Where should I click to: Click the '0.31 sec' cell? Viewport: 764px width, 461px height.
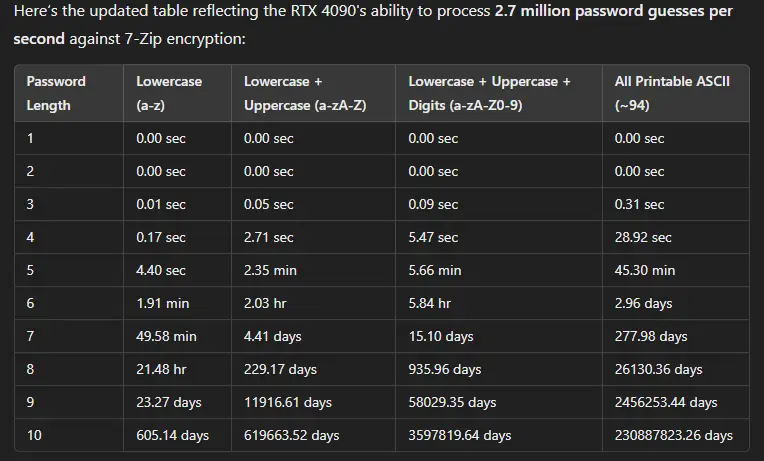[x=639, y=204]
